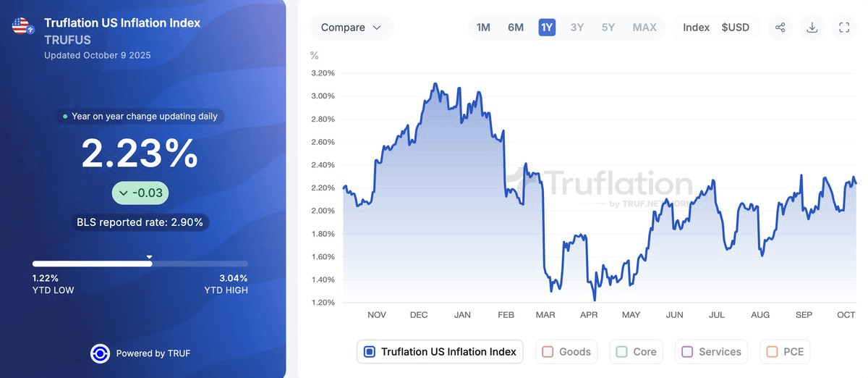Click the TRUF circular logo icon
This screenshot has height=378, width=868.
coord(100,353)
